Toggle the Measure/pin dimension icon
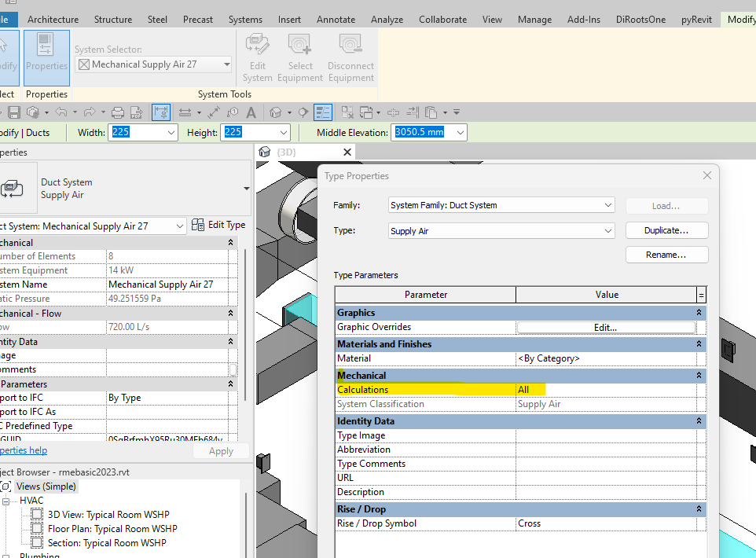This screenshot has height=558, width=756. (x=161, y=112)
